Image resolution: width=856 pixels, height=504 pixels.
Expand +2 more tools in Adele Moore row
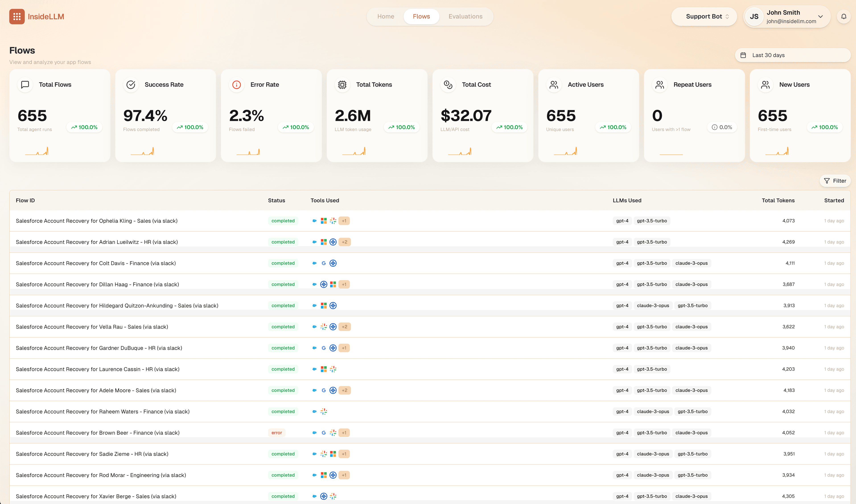tap(344, 390)
